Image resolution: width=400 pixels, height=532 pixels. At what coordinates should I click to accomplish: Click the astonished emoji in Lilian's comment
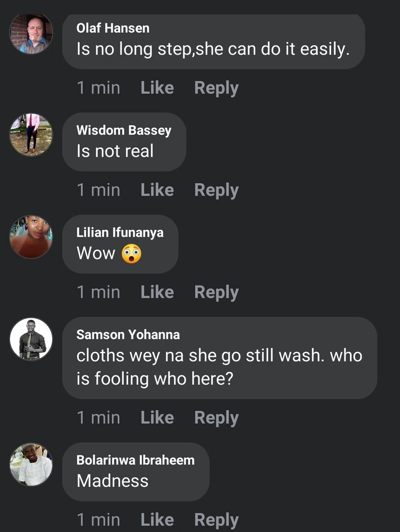click(132, 254)
